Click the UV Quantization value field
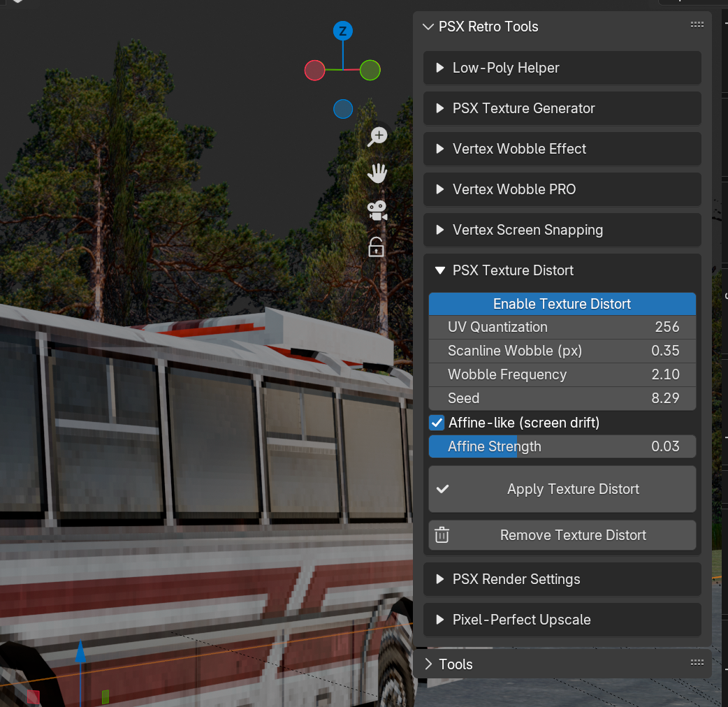Screen dimensions: 728x707 coord(562,327)
